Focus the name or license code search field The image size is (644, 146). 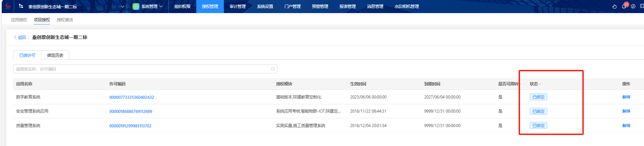(x=141, y=69)
